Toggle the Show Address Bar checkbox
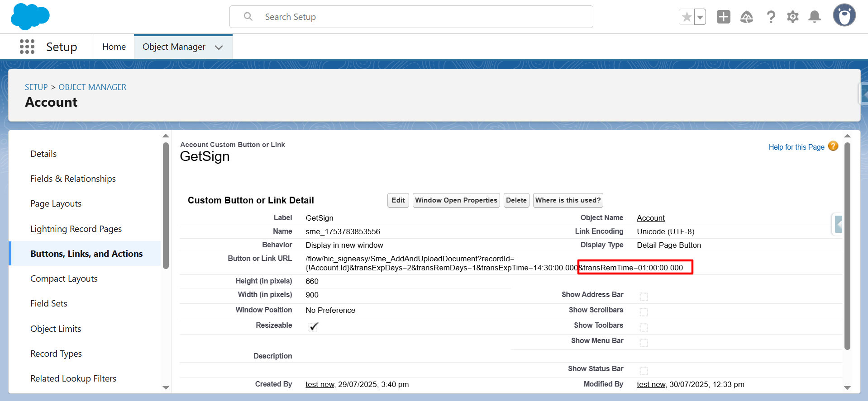This screenshot has height=401, width=868. [644, 297]
